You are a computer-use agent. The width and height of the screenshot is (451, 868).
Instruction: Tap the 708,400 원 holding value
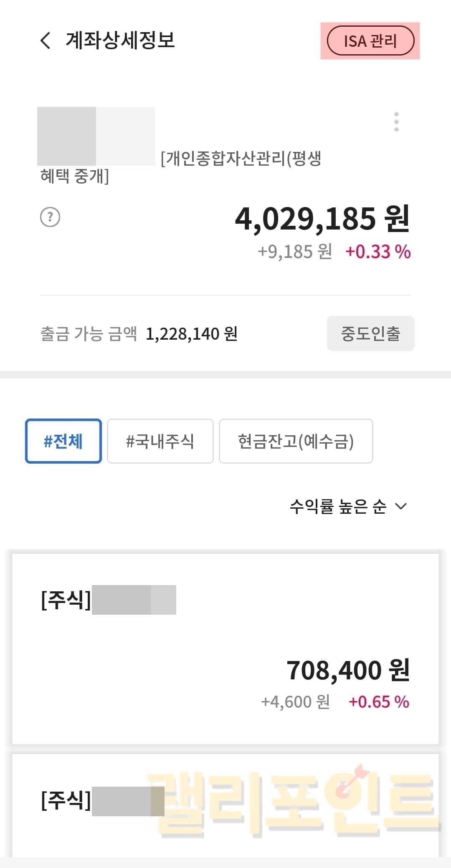click(x=348, y=670)
